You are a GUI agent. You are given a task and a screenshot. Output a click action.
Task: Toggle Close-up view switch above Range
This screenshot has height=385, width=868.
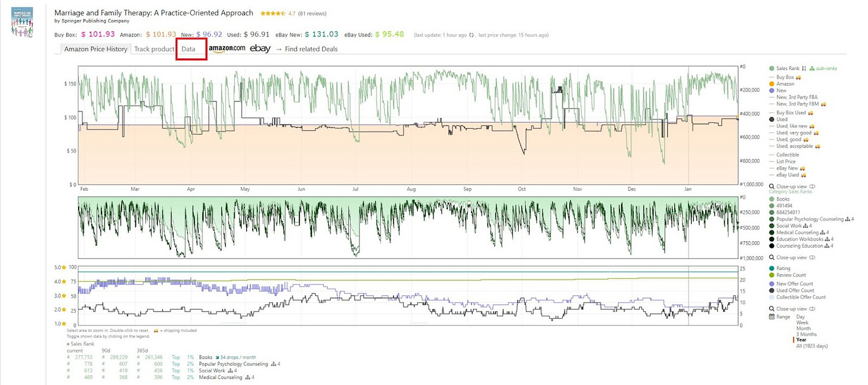click(813, 309)
